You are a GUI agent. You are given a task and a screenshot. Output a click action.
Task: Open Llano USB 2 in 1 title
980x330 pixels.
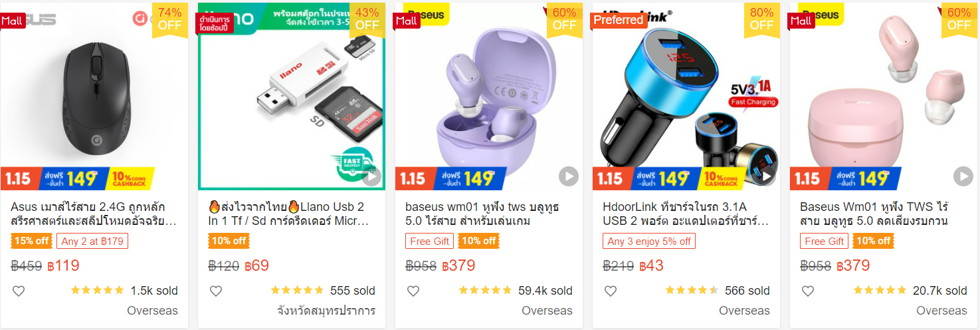291,214
